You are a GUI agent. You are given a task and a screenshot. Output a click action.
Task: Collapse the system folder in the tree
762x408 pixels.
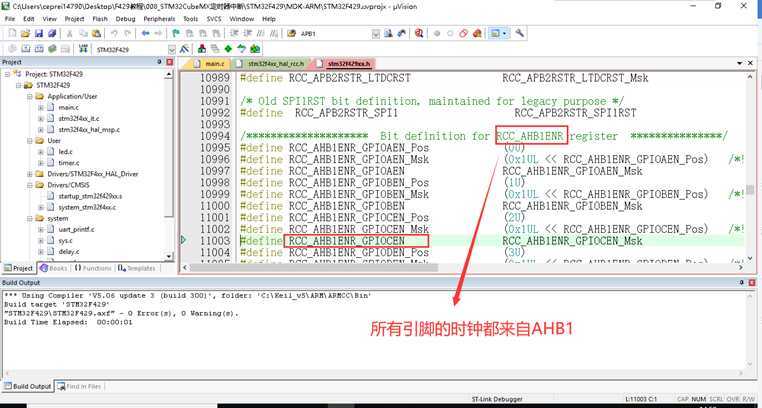(x=30, y=219)
